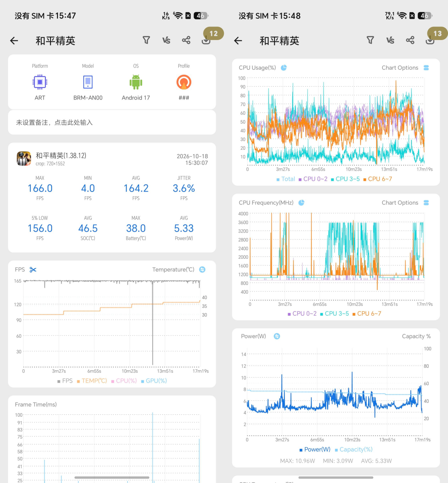Open VS compare icon on right screen
This screenshot has width=448, height=483.
390,40
